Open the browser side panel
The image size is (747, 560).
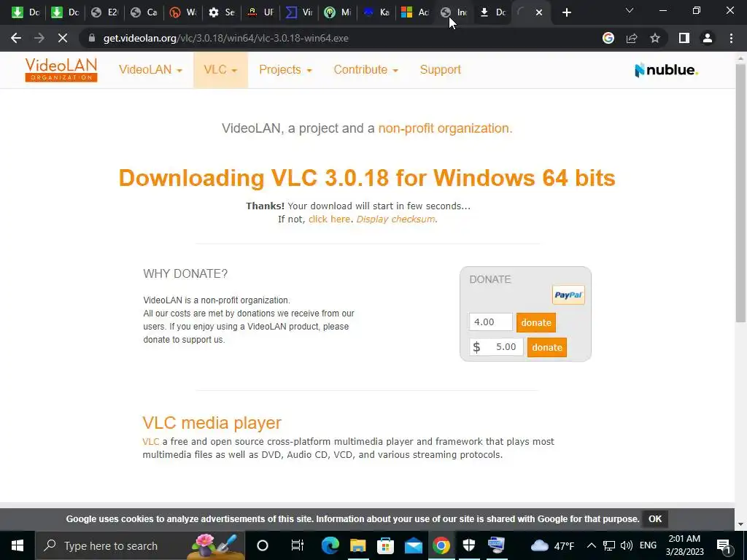684,38
